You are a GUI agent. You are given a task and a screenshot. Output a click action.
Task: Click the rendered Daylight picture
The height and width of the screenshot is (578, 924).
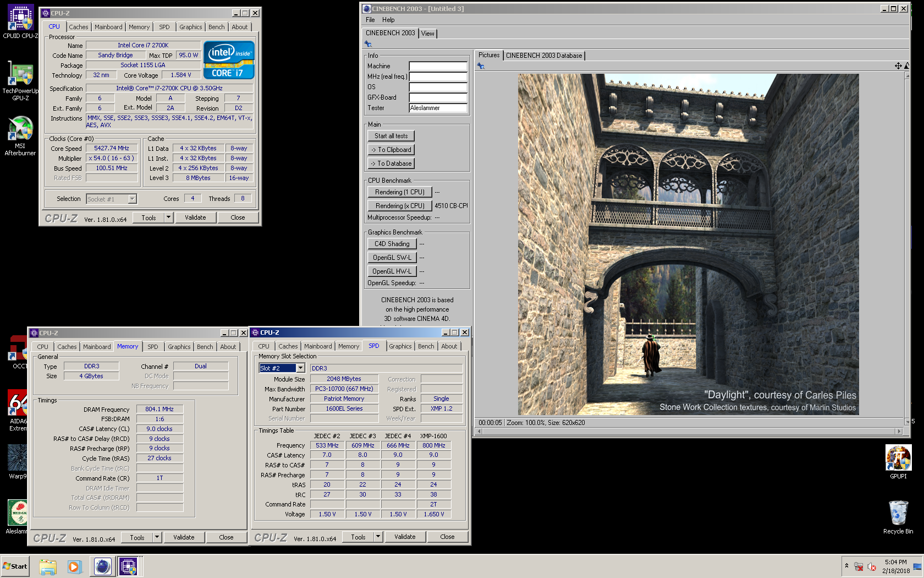(688, 244)
